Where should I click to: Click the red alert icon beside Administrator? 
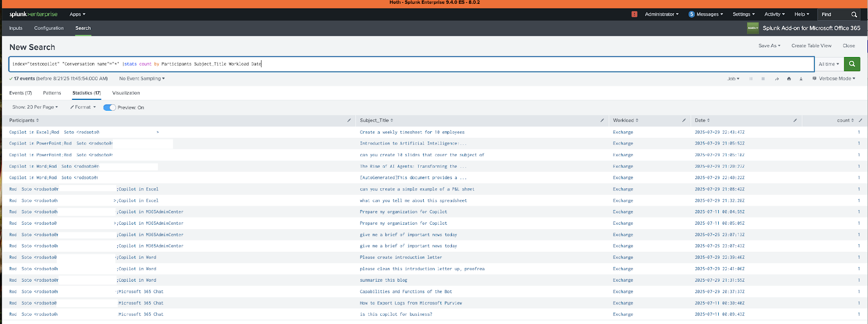pos(634,14)
